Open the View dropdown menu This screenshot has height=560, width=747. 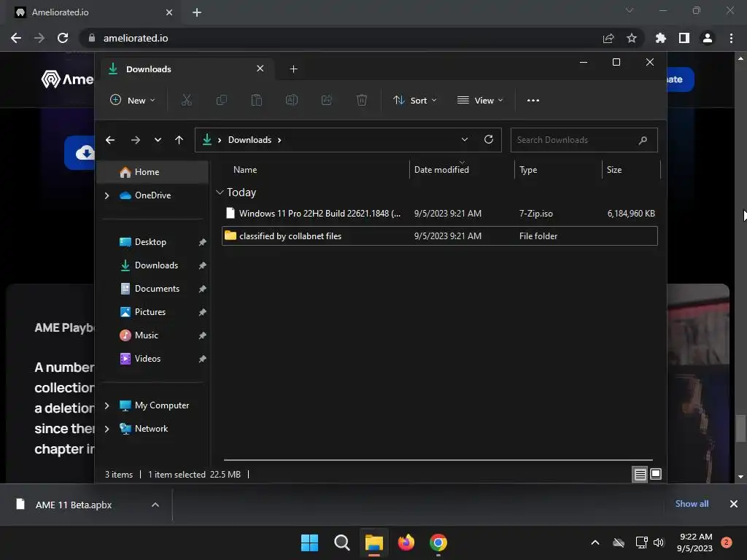click(x=480, y=100)
